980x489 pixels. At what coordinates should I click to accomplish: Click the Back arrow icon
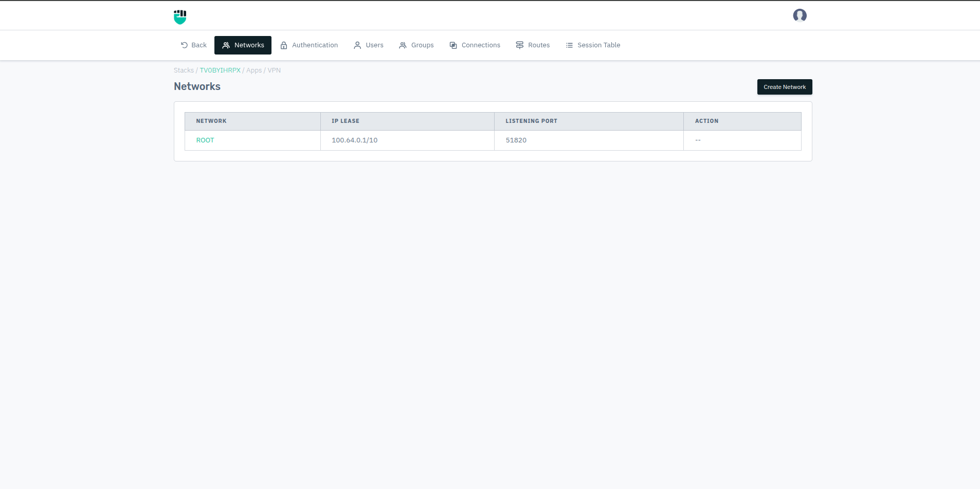[x=184, y=45]
